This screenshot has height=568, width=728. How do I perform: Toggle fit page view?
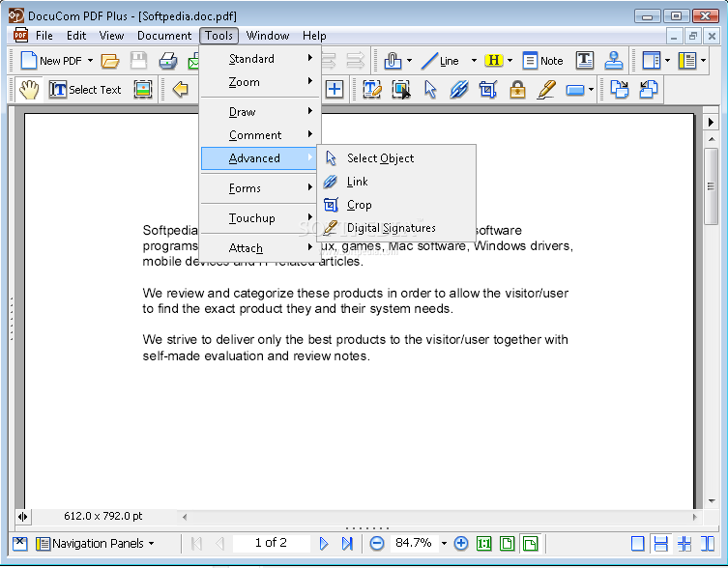(507, 544)
